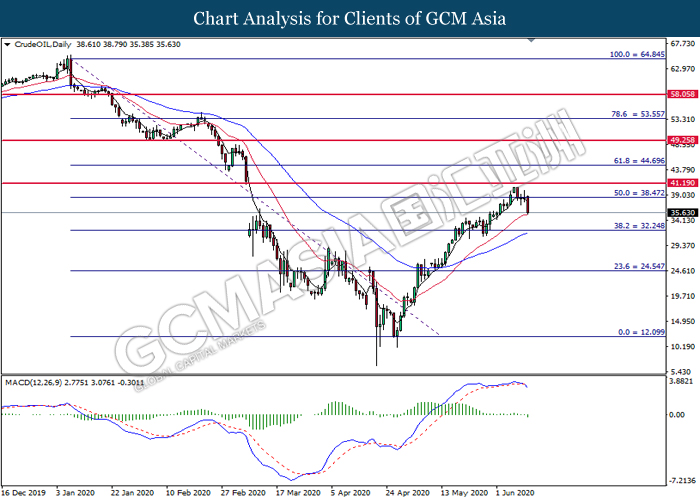Click the 24 Apr 2020 date label
This screenshot has width=700, height=500.
point(408,493)
